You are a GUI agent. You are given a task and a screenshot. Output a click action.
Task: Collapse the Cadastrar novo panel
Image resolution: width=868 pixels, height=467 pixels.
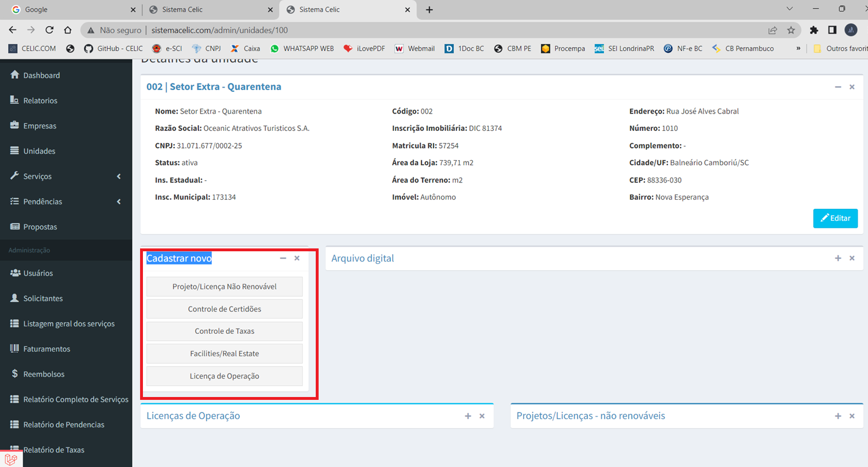pos(283,258)
